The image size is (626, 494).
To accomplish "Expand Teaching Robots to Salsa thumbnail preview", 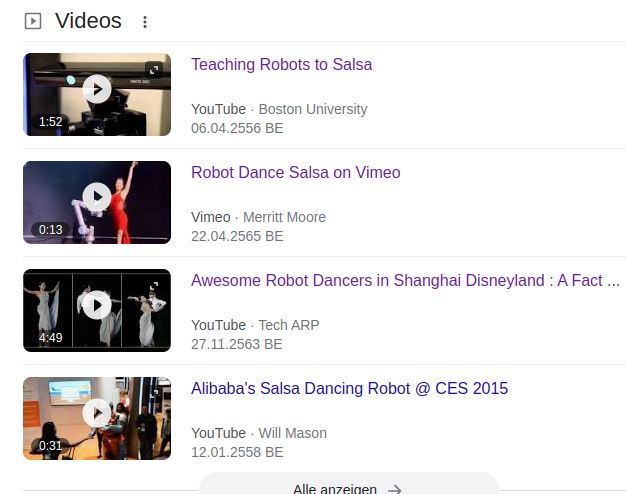I will (x=154, y=70).
